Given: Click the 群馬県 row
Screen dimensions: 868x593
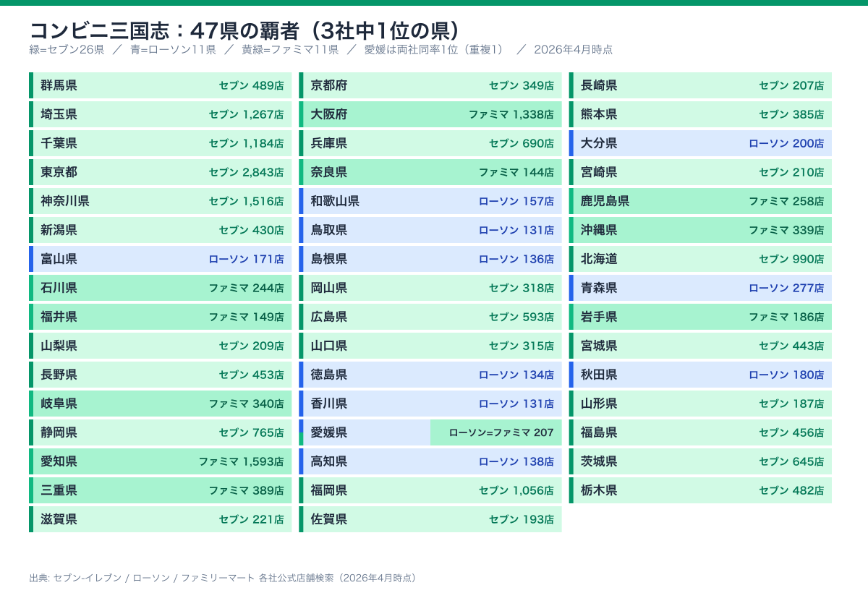Looking at the screenshot, I should click(161, 85).
